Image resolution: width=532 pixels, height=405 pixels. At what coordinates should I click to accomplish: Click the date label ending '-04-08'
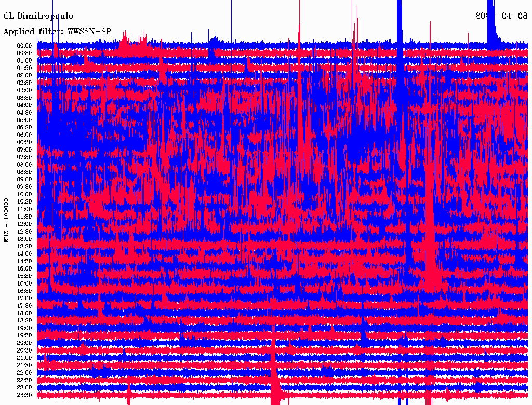[501, 16]
